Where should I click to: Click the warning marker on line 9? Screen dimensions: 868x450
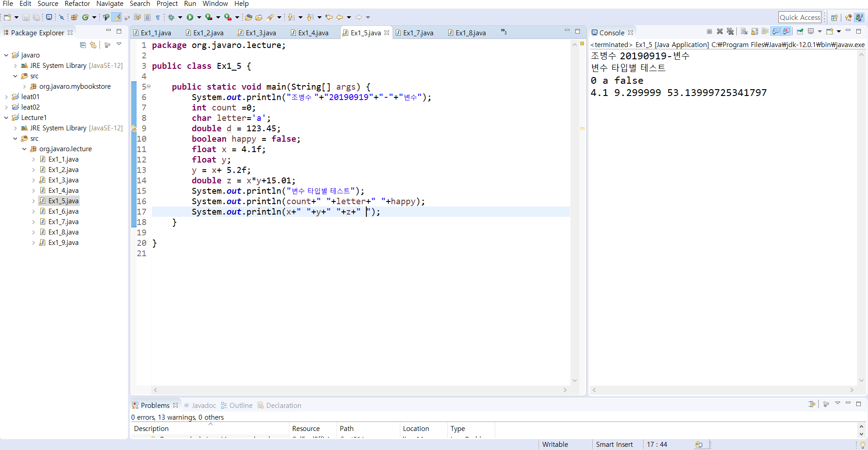[134, 129]
